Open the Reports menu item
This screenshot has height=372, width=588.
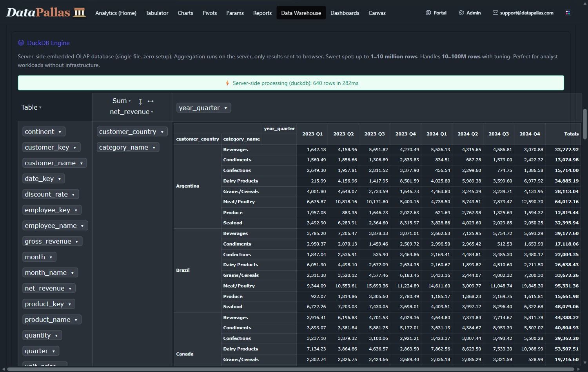point(263,13)
